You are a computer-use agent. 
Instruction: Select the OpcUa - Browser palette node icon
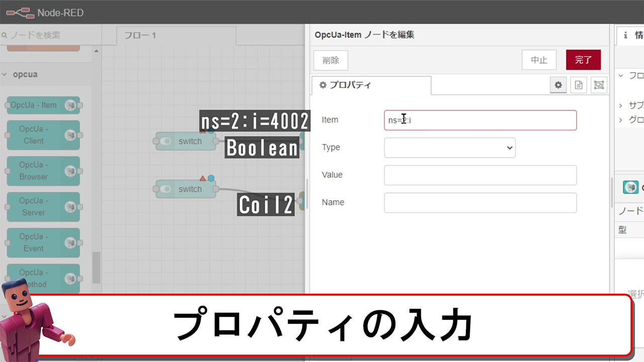[71, 171]
